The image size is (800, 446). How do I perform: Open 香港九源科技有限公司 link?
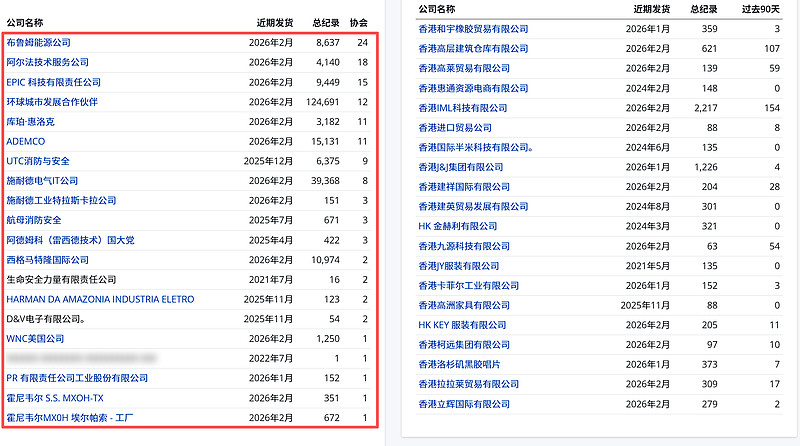tap(464, 246)
